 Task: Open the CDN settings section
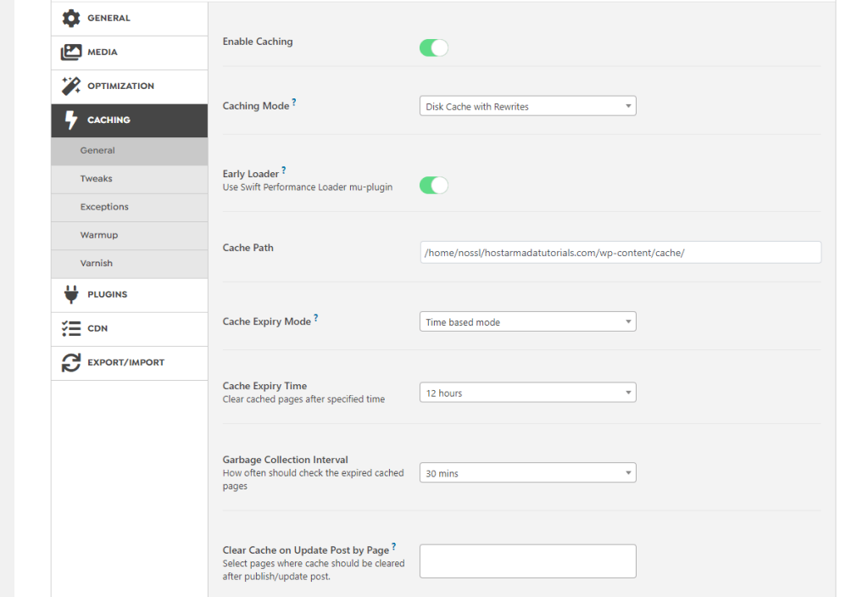[130, 329]
